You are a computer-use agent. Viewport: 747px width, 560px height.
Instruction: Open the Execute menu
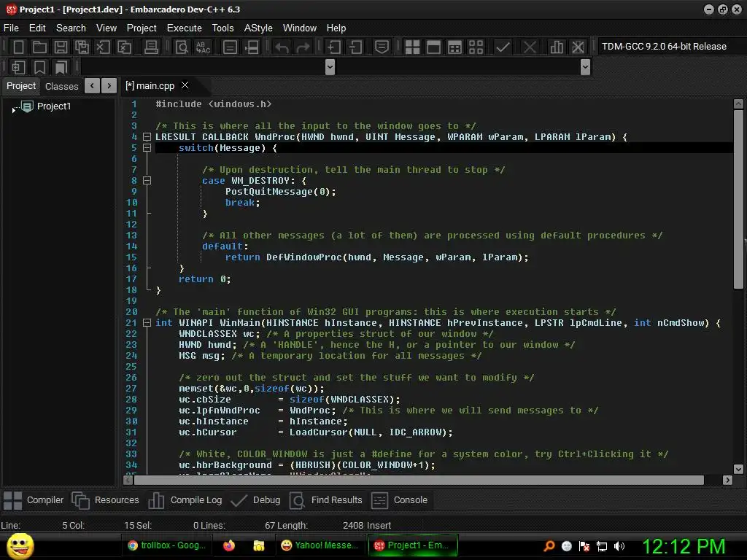tap(185, 28)
